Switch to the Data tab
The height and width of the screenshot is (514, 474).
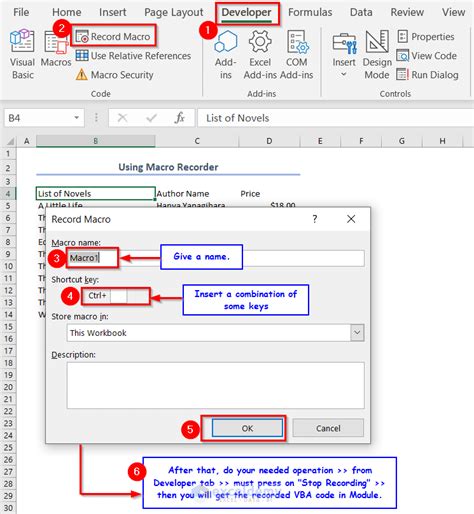361,12
